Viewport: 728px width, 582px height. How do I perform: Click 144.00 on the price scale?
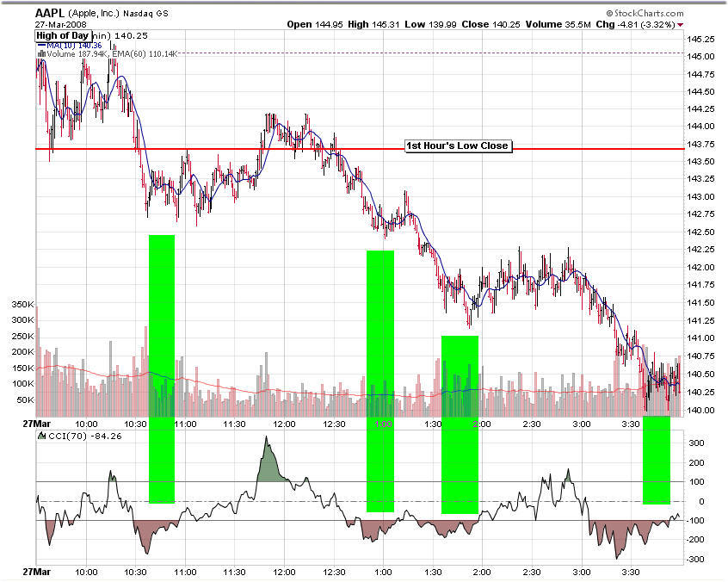point(700,127)
